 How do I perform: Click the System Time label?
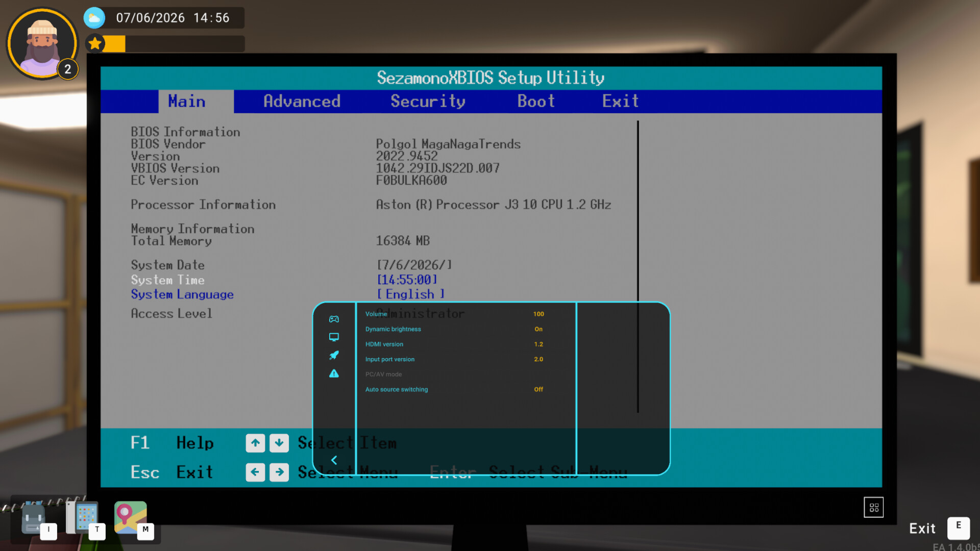pos(167,280)
